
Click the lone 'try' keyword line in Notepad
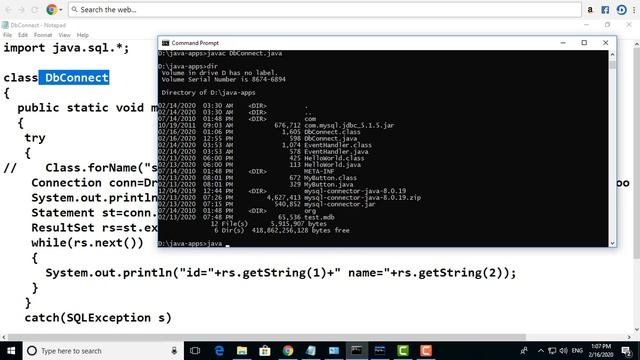[35, 138]
